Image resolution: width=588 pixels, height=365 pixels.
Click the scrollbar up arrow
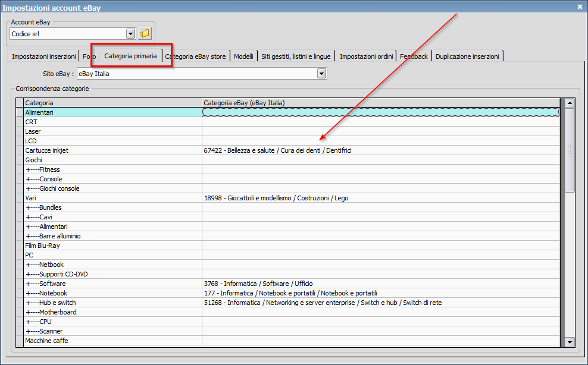570,103
